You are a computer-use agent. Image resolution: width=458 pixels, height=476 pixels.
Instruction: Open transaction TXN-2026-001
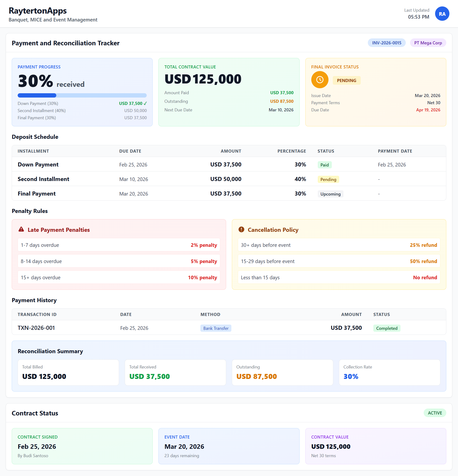pyautogui.click(x=36, y=328)
